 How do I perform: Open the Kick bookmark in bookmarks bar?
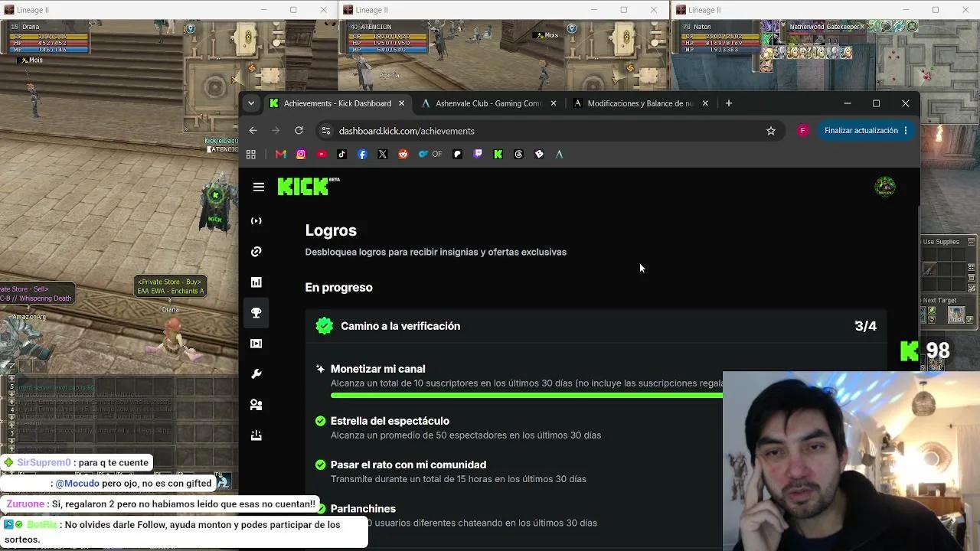coord(498,154)
